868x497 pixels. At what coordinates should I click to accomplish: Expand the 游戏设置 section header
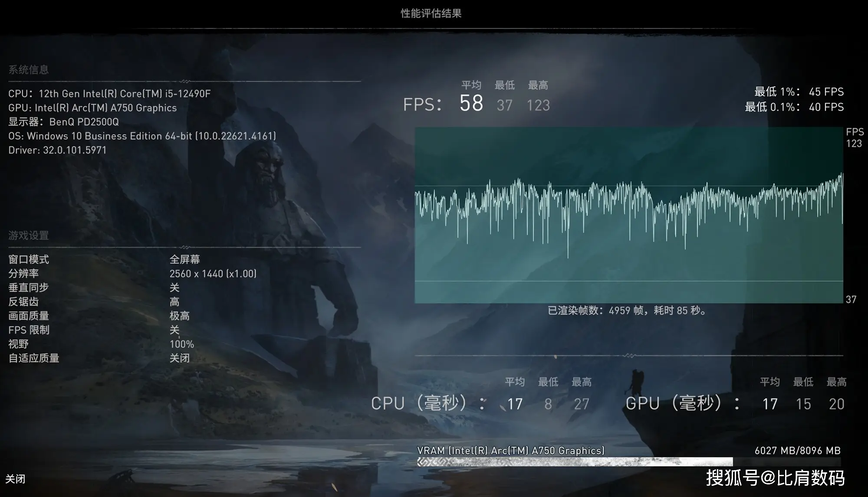28,233
